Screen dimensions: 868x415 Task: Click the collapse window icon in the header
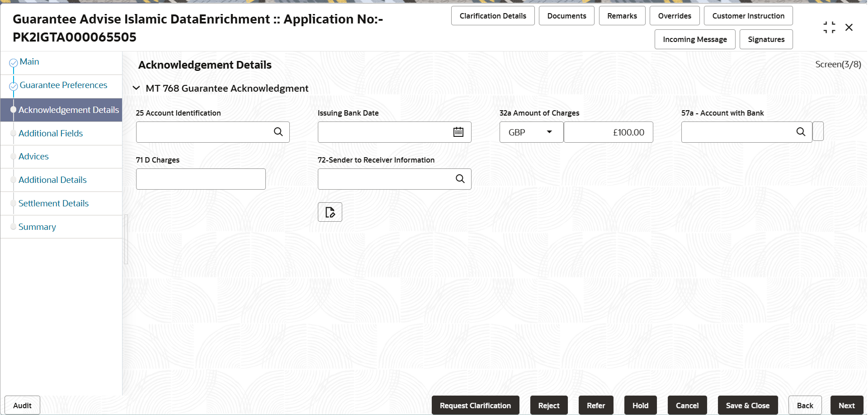[x=829, y=28]
